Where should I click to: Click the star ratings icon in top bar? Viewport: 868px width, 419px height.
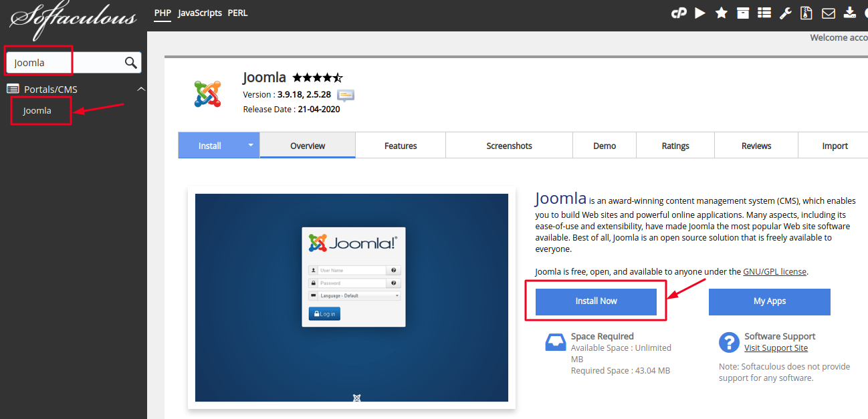[722, 13]
